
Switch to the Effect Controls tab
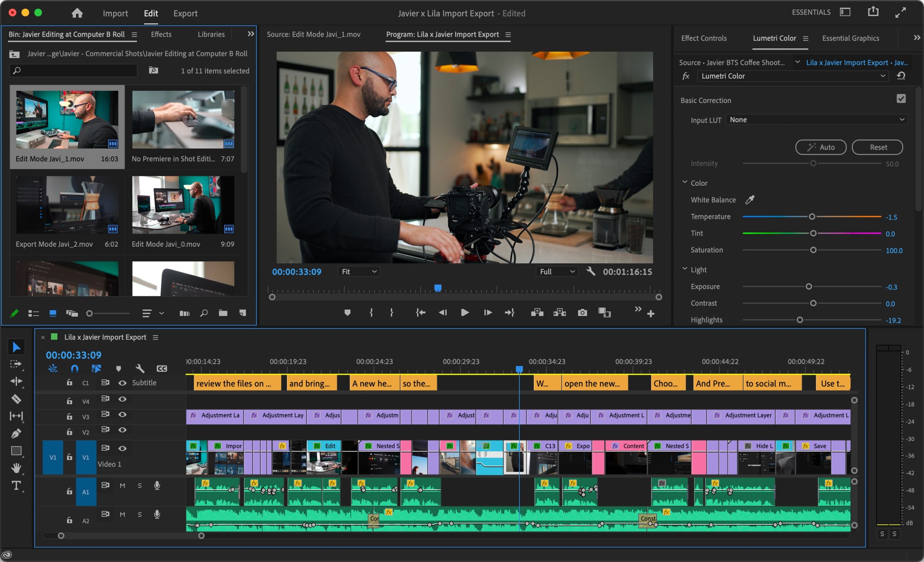[704, 38]
